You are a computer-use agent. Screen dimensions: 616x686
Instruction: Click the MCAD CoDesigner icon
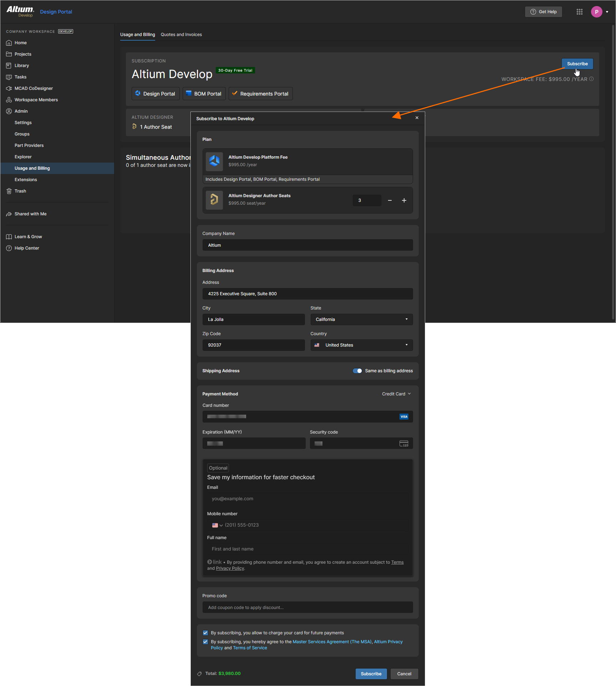click(x=9, y=88)
